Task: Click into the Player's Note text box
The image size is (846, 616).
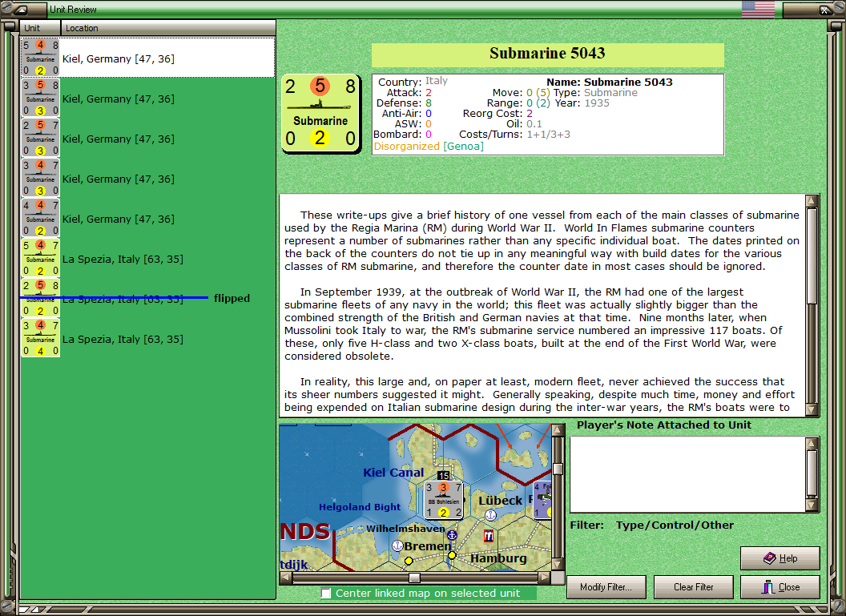Action: pos(688,474)
